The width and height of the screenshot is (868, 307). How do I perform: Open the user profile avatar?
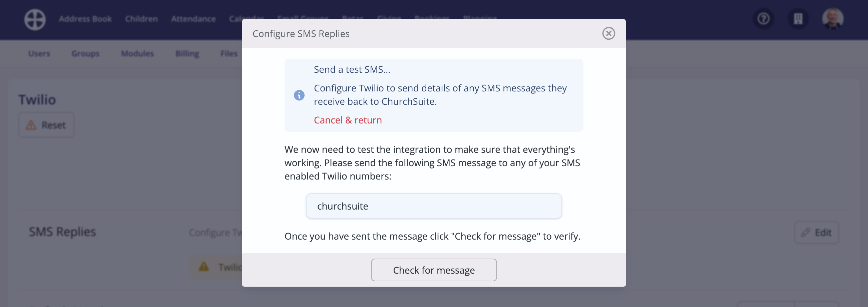coord(833,19)
